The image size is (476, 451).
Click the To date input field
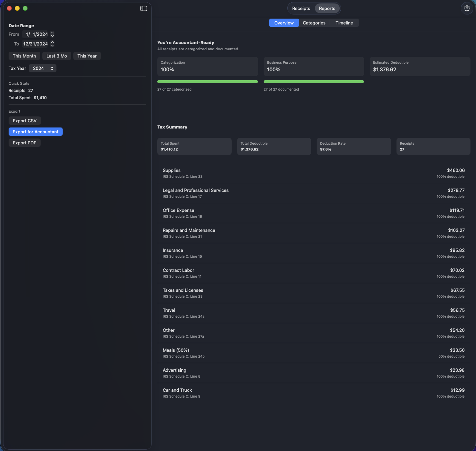(x=36, y=44)
